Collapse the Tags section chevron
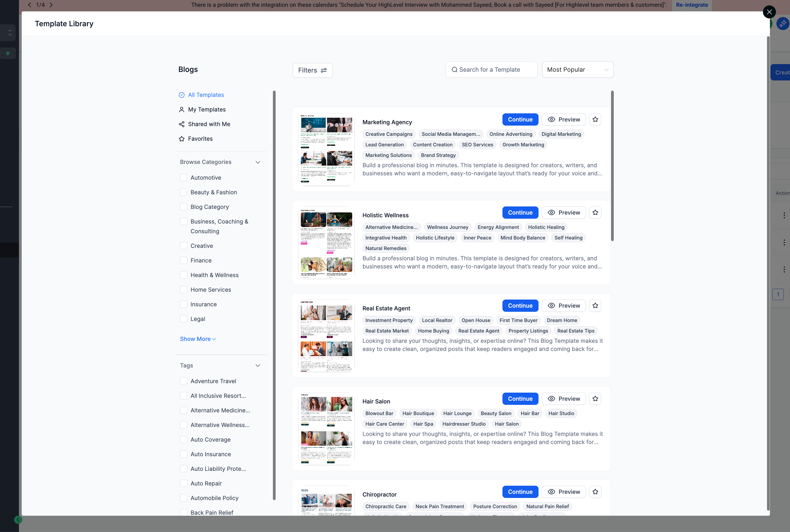The image size is (790, 532). click(258, 365)
